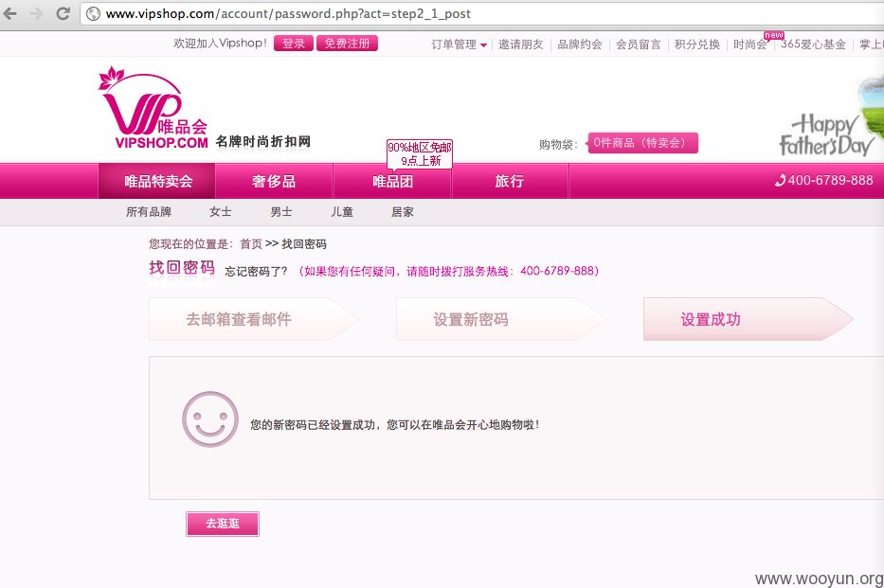Image resolution: width=884 pixels, height=588 pixels.
Task: Click the 去邮箱查看邮件 step
Action: click(x=253, y=319)
